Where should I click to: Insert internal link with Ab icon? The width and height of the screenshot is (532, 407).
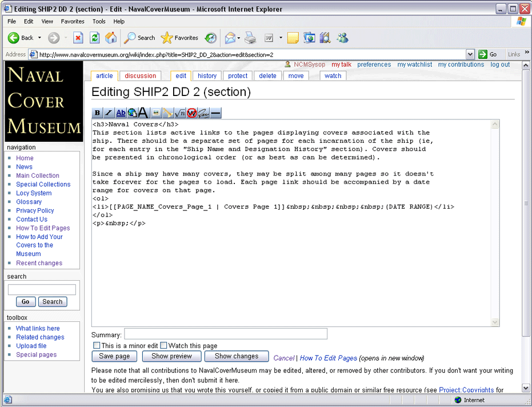pos(121,113)
